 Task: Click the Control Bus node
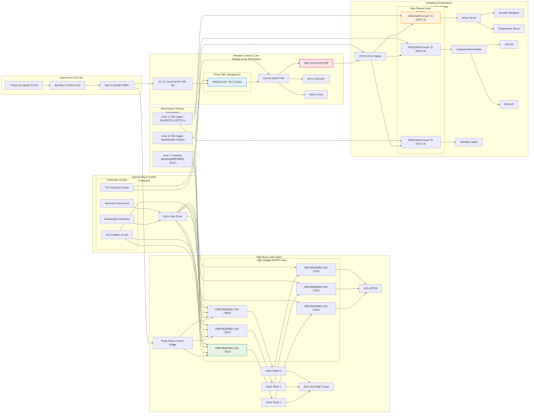pyautogui.click(x=273, y=78)
